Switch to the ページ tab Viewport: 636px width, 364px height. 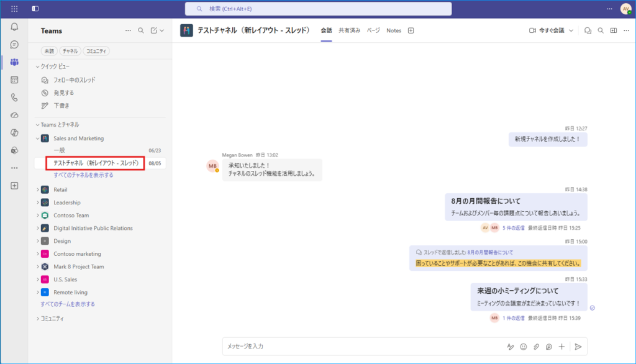[x=373, y=30]
